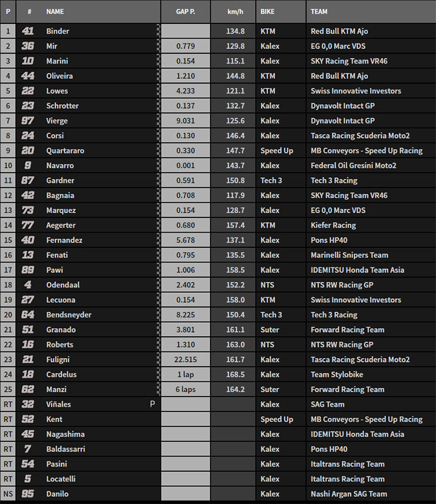Viewport: 436px width, 504px height.
Task: Click team Kiefer Racing
Action: [x=333, y=225]
